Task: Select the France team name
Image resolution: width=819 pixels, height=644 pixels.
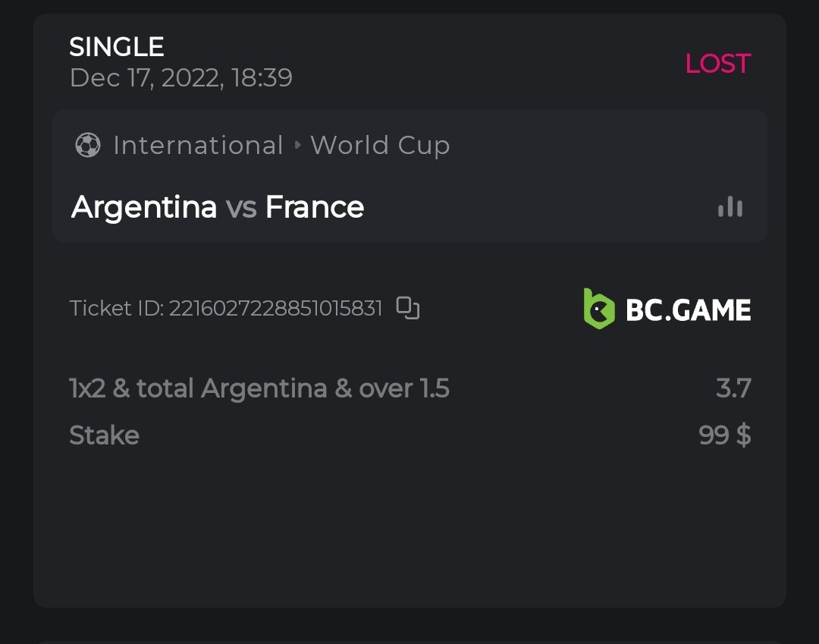Action: [x=315, y=207]
